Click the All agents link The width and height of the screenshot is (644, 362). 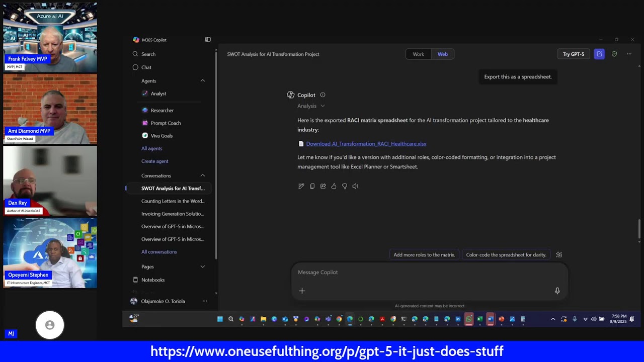(151, 149)
